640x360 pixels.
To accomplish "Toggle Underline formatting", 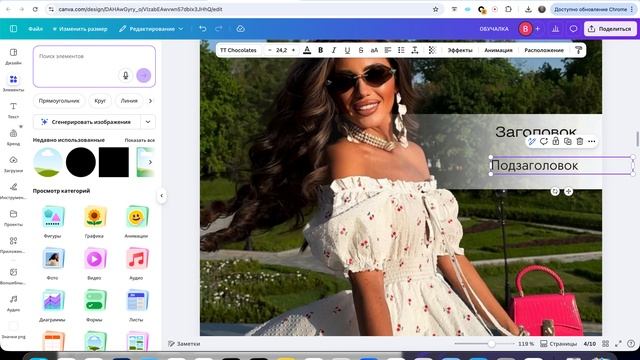I will point(347,50).
